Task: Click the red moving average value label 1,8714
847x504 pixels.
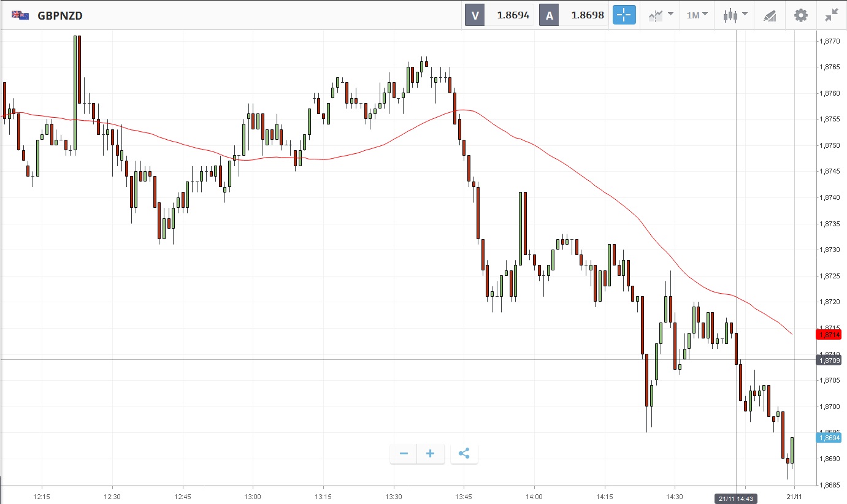Action: click(x=828, y=334)
